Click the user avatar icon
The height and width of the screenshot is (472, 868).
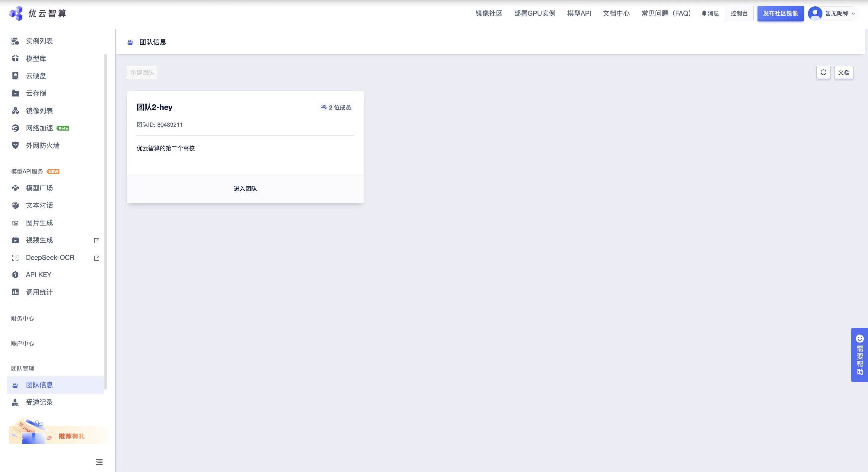click(x=815, y=14)
